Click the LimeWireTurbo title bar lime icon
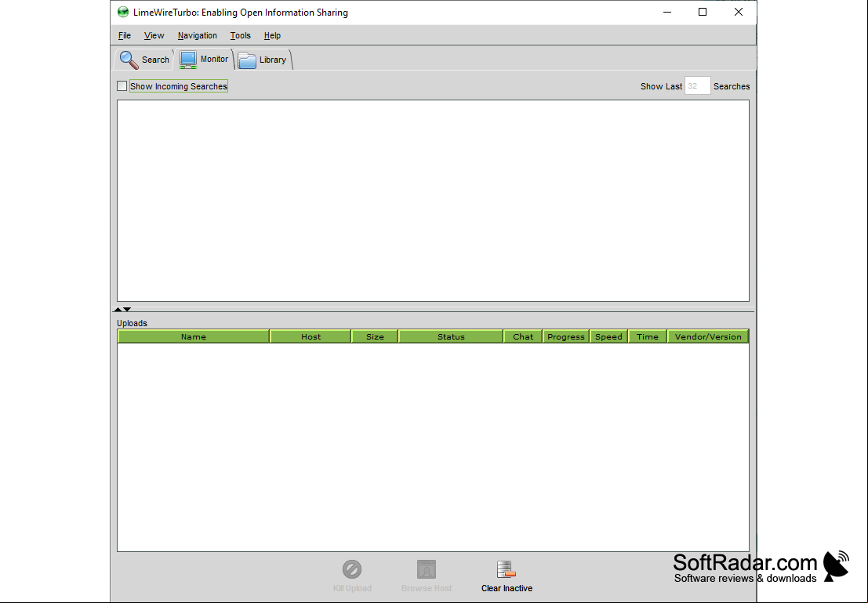The height and width of the screenshot is (603, 868). click(x=123, y=13)
